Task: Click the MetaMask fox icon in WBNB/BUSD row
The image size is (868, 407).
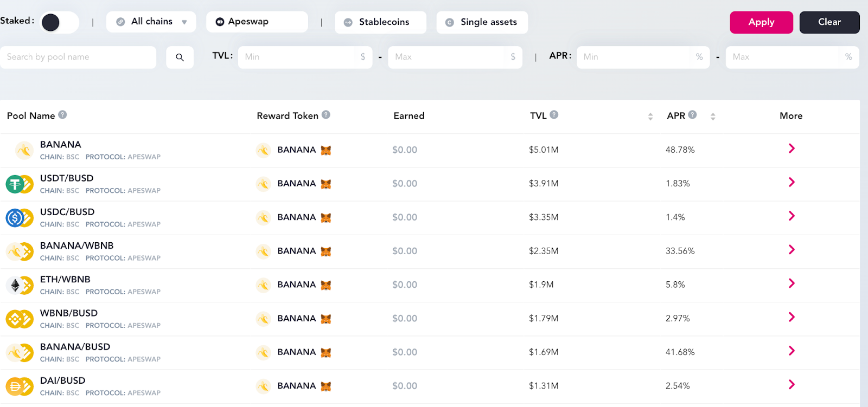Action: (x=325, y=319)
